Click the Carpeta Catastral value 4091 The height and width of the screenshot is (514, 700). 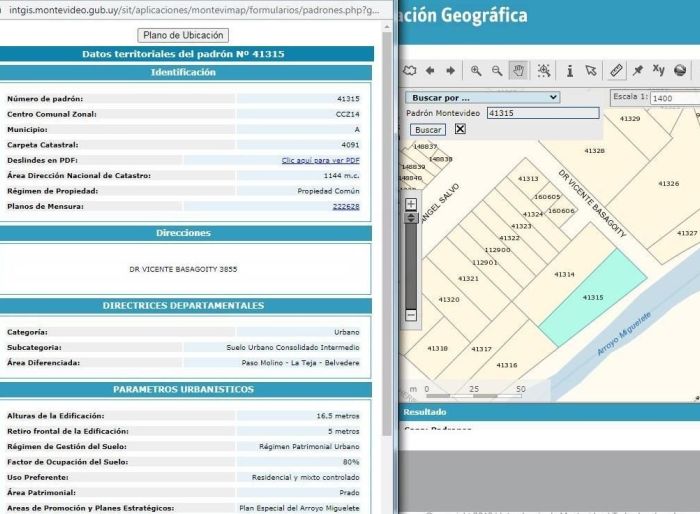[x=350, y=145]
